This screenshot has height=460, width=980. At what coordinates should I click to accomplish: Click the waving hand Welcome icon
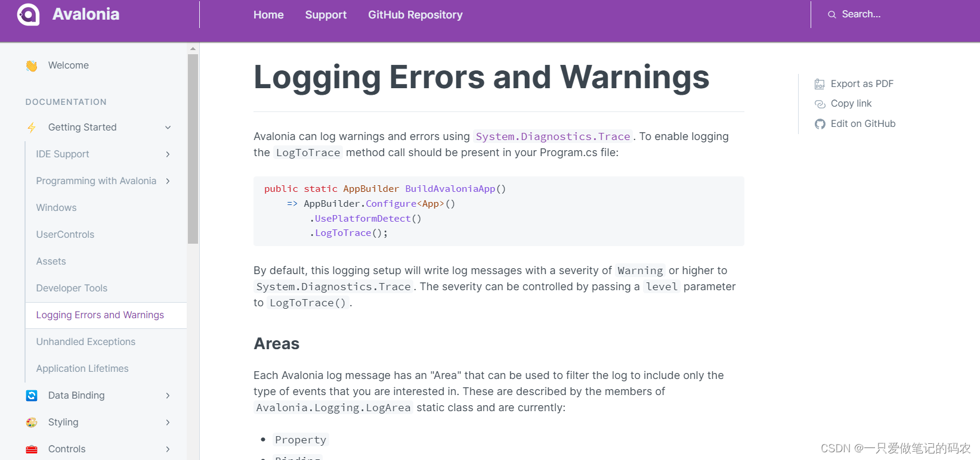click(x=32, y=66)
